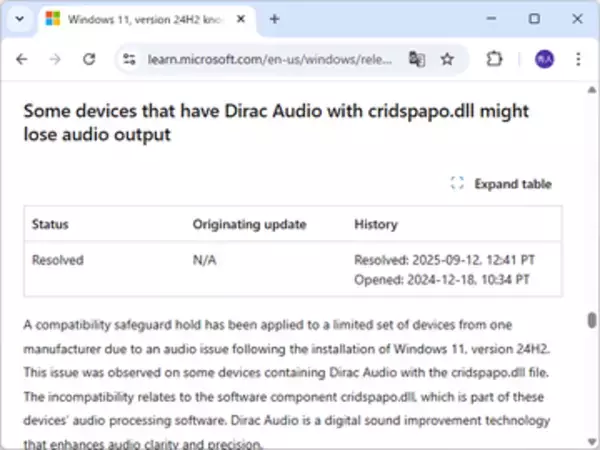Click the learn.microsoft.com address bar URL

(270, 59)
